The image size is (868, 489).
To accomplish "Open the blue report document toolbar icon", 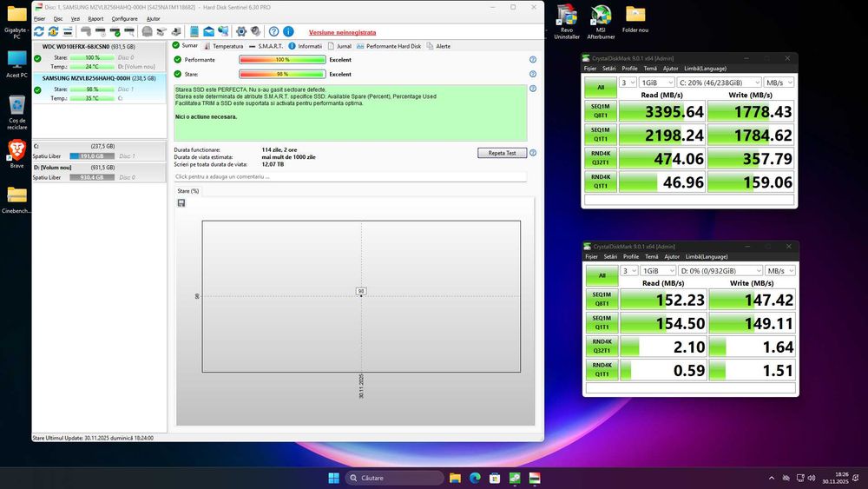I will 194,31.
